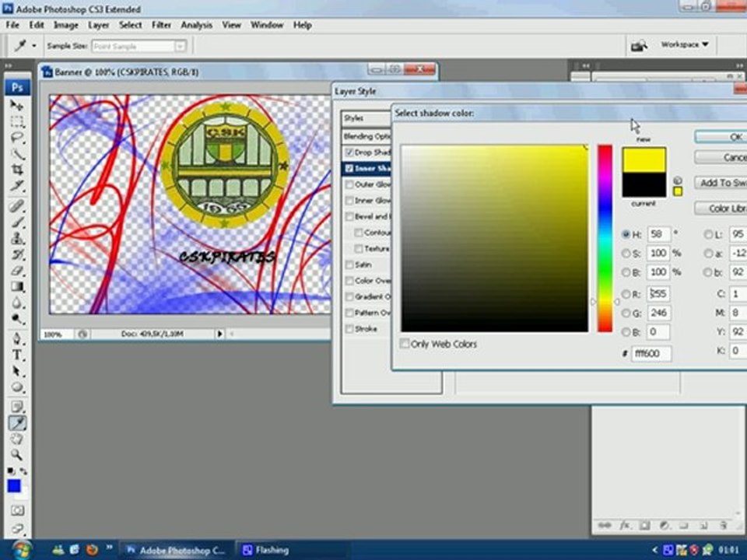Click the Rectangular Marquee tool

[16, 121]
